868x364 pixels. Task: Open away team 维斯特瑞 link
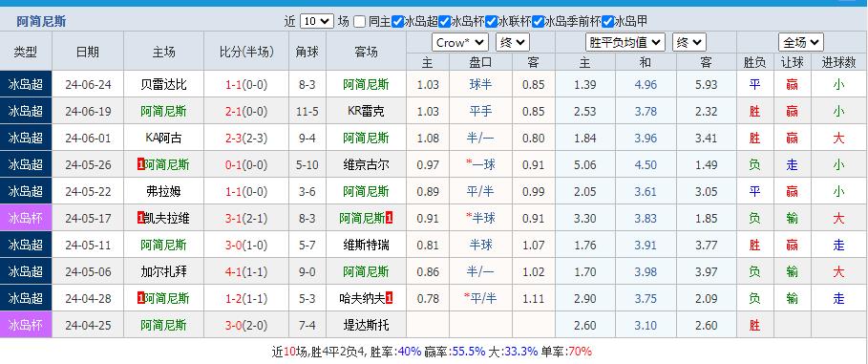[366, 245]
